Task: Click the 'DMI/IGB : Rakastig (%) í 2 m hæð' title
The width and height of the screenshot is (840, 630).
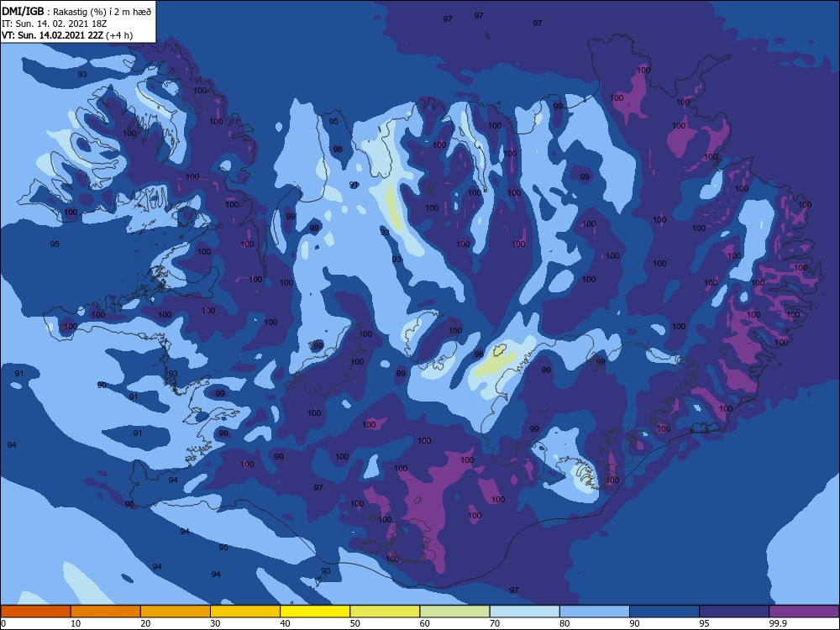Action: [77, 12]
